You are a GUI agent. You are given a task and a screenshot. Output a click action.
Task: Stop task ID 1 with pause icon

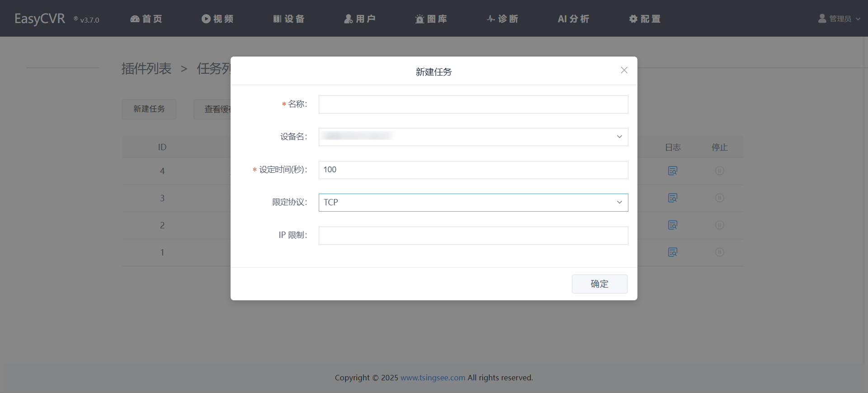720,252
